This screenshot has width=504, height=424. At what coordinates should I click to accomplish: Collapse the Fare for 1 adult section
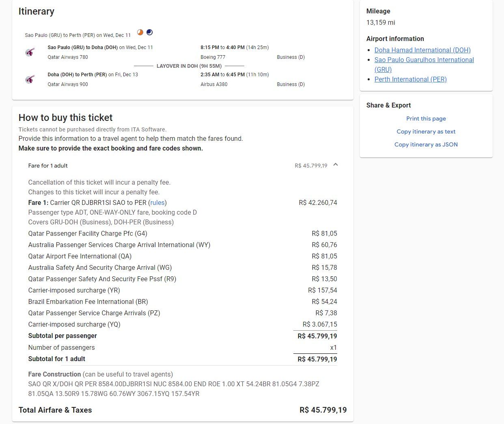coord(336,165)
